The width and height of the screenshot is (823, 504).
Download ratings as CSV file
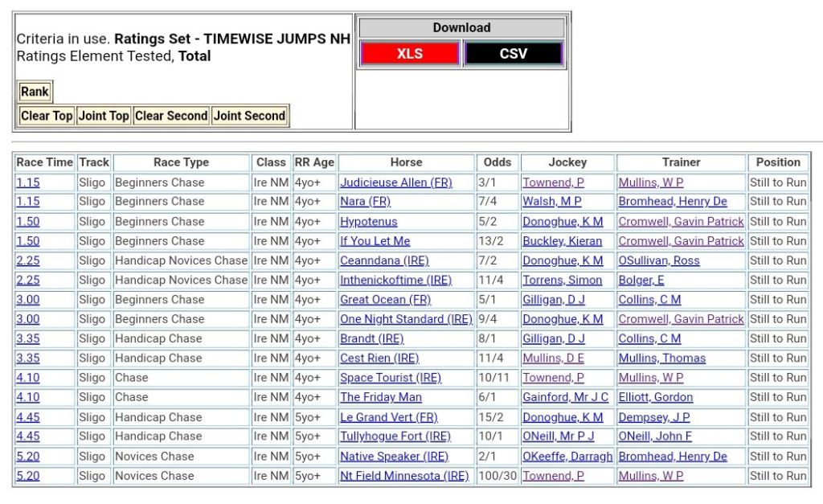pos(514,54)
